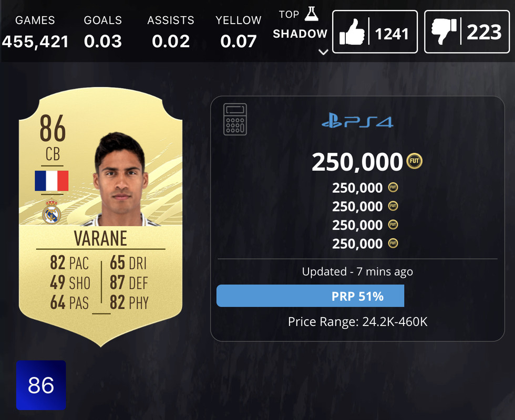515x420 pixels.
Task: Click the thumbs up icon
Action: click(352, 32)
